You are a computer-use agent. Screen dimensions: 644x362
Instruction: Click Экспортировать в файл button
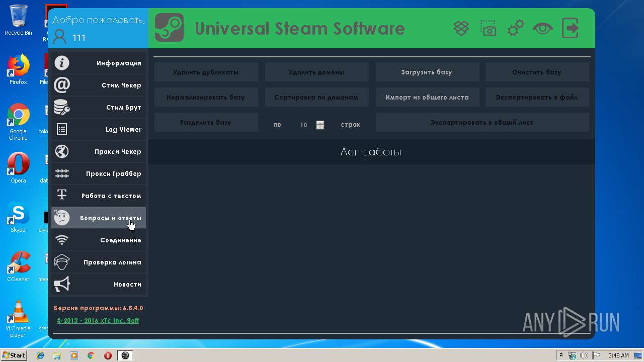tap(537, 97)
